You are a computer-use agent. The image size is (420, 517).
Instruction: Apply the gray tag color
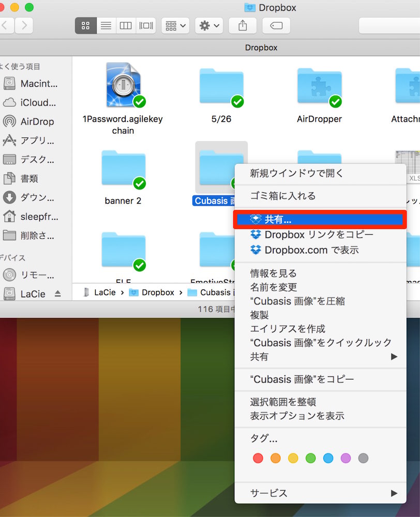pyautogui.click(x=363, y=458)
